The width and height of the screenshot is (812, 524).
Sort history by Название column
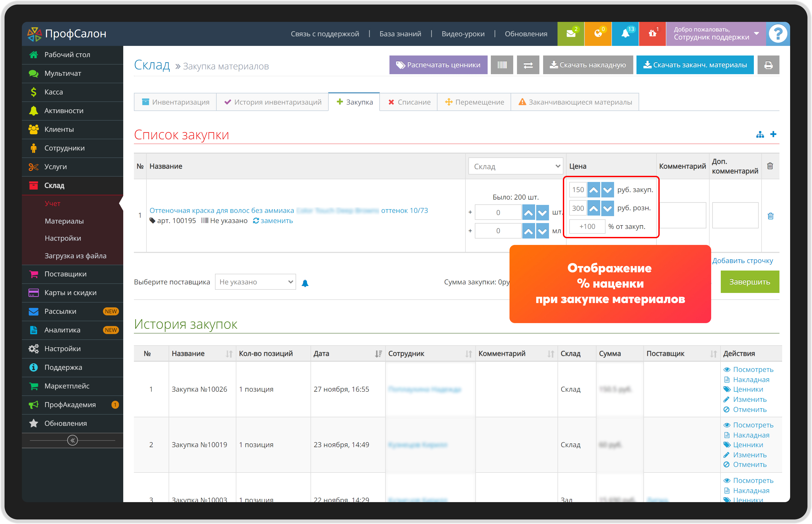229,354
